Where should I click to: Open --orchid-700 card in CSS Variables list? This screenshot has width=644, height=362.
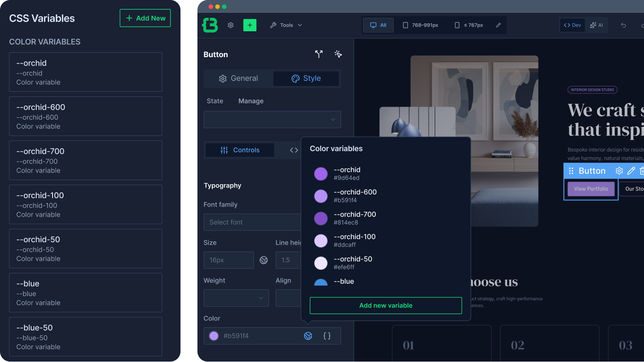[86, 160]
